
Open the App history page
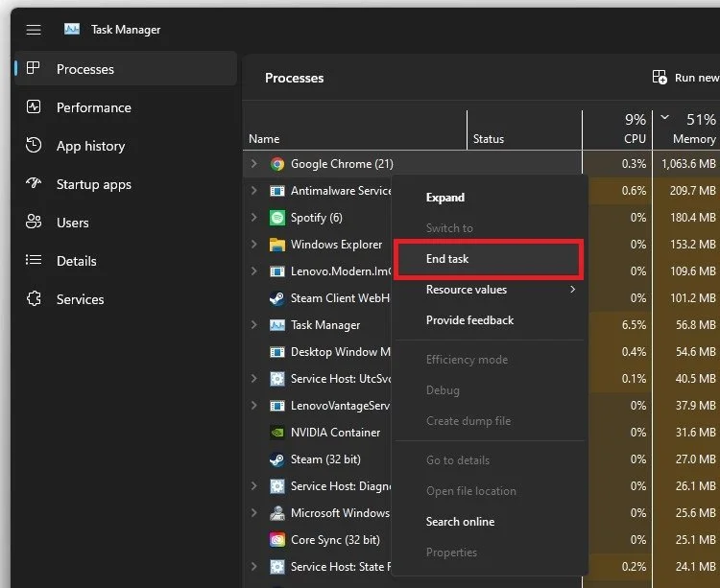[126, 146]
